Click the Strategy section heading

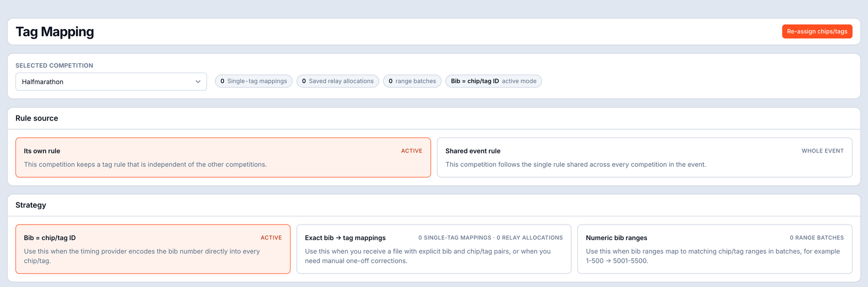[31, 205]
